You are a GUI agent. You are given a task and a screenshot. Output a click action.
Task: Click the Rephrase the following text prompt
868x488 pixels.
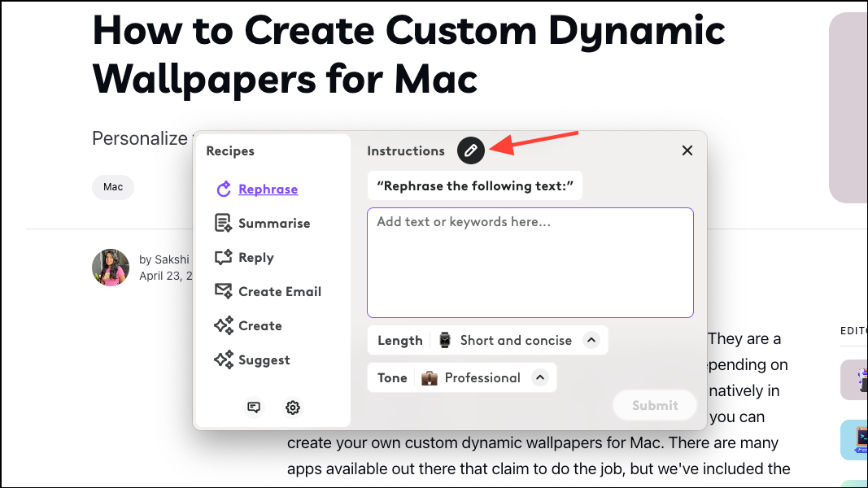coord(475,186)
